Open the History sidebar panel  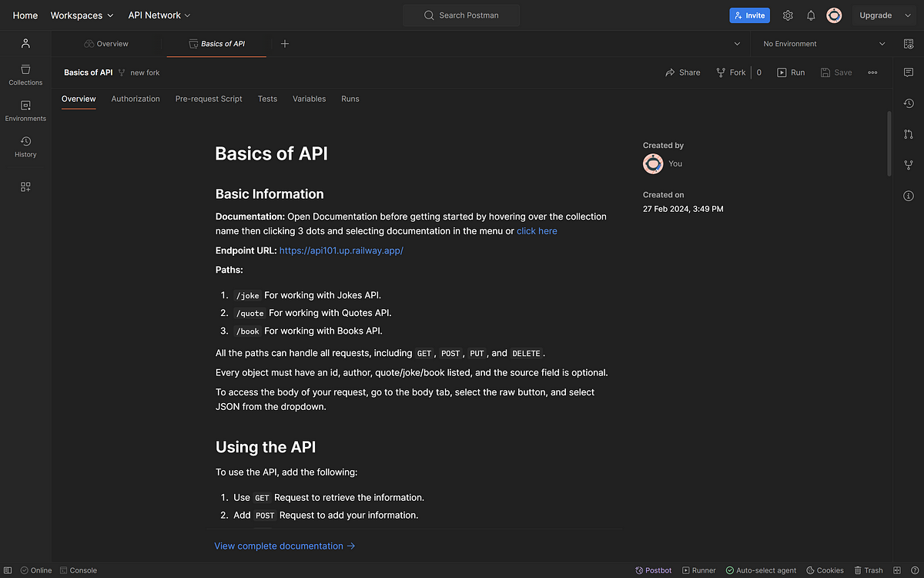tap(25, 146)
